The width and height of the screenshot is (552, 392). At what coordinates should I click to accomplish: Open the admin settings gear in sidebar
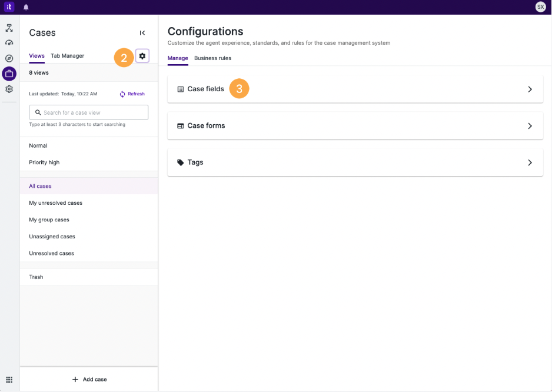pos(9,89)
